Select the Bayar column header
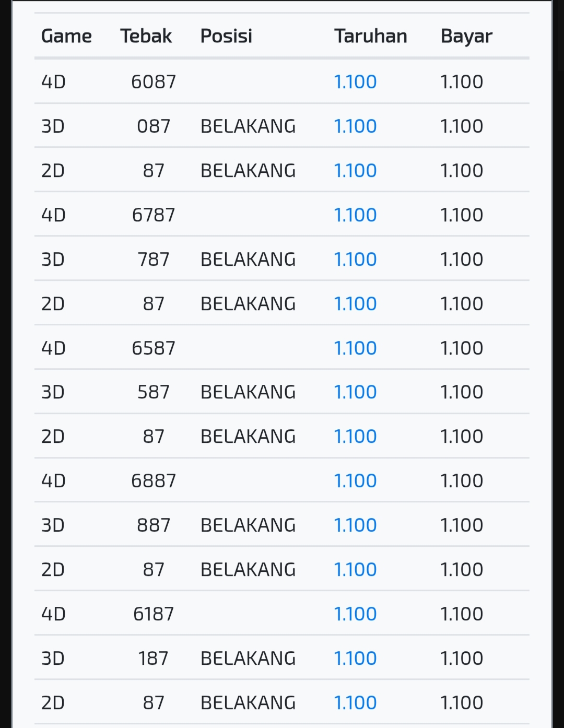 (x=466, y=36)
